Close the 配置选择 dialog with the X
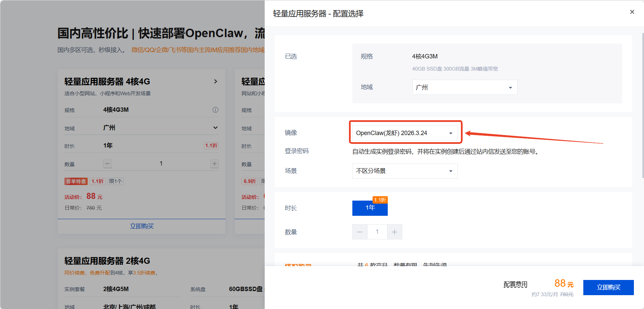 [x=632, y=12]
